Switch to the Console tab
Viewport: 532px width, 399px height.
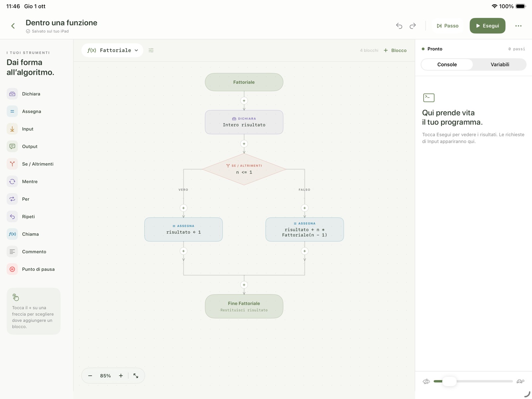[x=447, y=65]
